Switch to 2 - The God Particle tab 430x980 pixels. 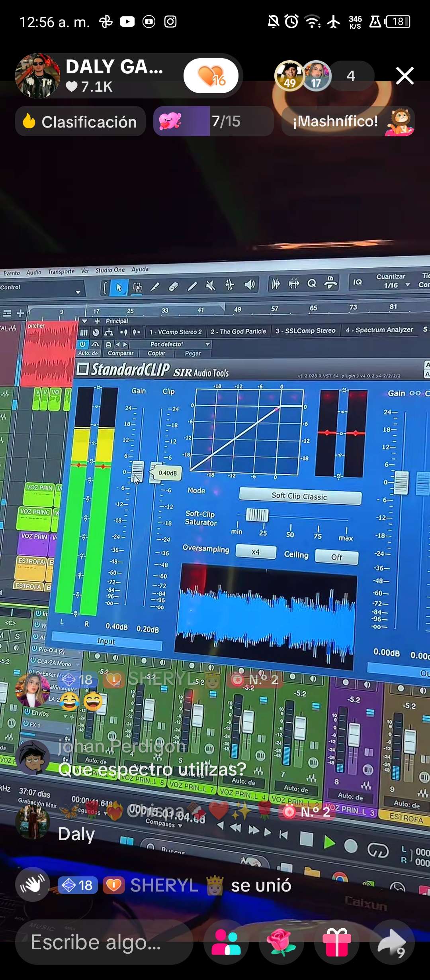click(238, 331)
